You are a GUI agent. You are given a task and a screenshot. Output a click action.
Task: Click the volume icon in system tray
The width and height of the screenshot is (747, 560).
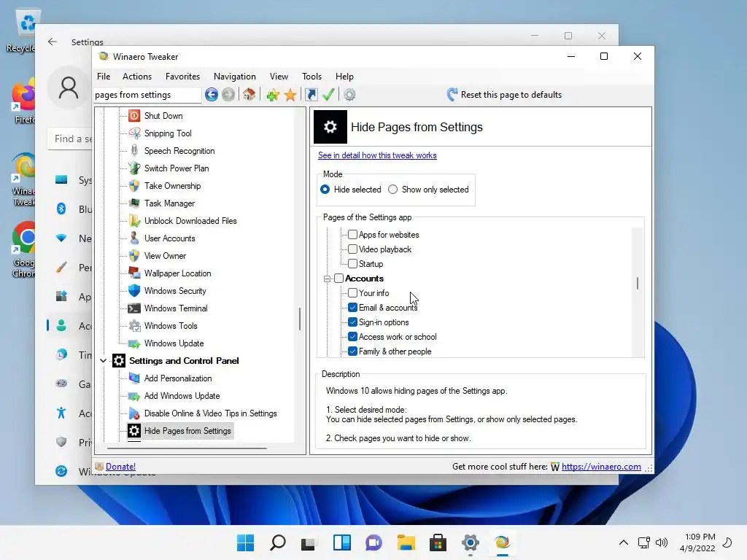coord(661,542)
